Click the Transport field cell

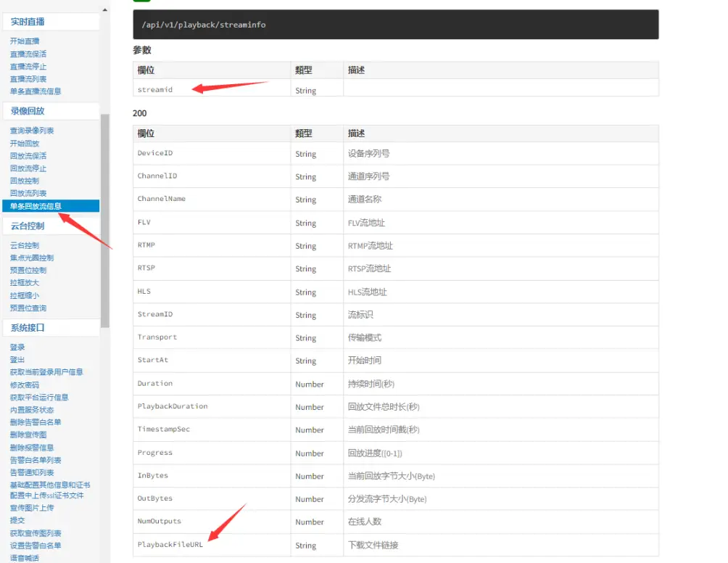212,337
